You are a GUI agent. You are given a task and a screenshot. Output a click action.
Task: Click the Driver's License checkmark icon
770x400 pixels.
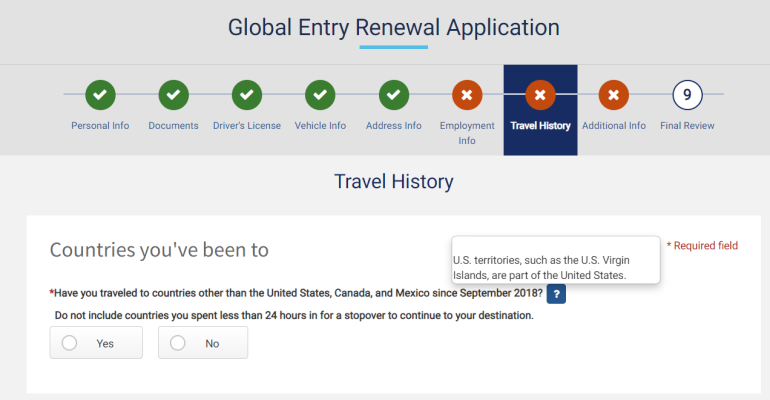click(247, 95)
